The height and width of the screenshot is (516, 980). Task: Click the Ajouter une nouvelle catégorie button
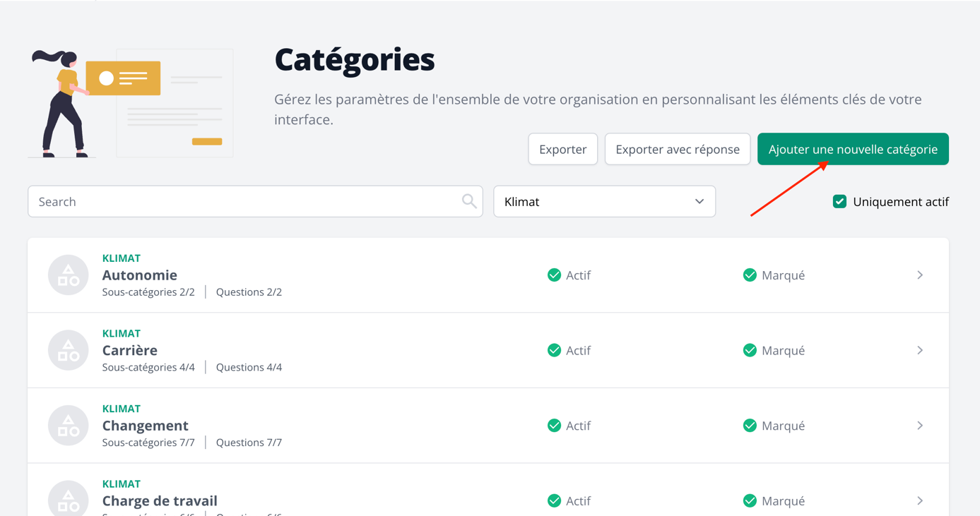852,149
